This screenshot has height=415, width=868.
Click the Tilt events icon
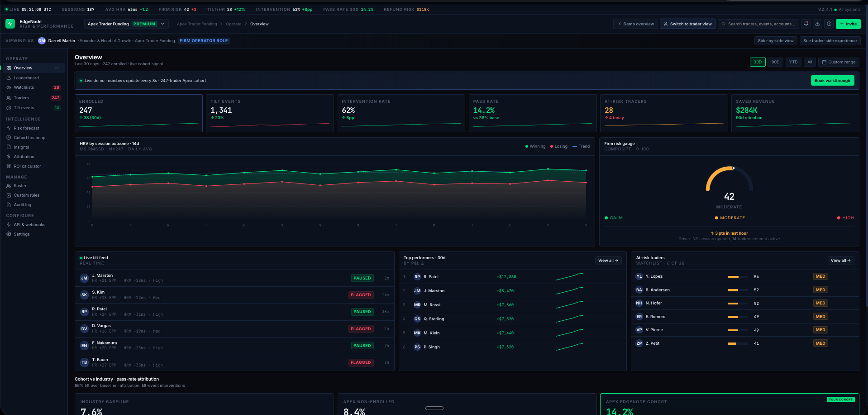[9, 108]
